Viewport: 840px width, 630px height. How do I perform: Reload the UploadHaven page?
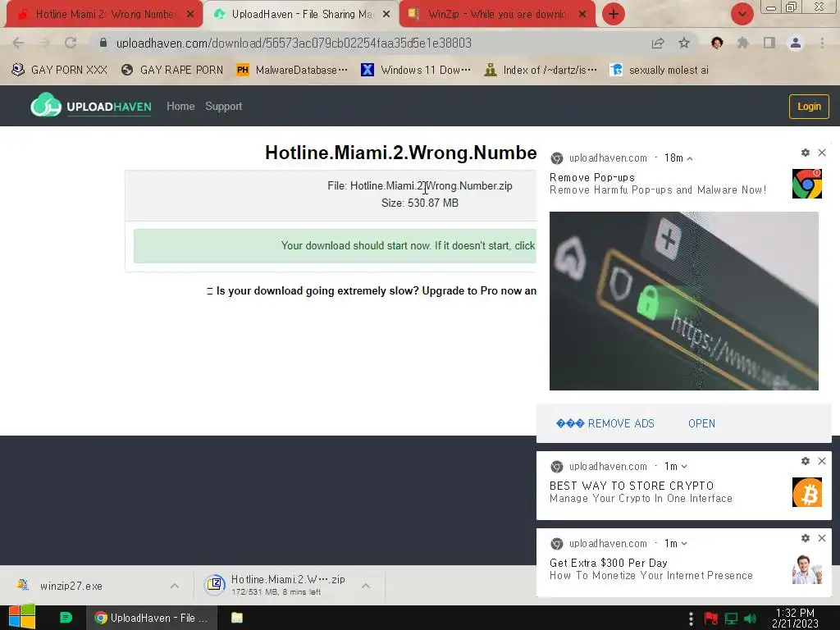(71, 43)
